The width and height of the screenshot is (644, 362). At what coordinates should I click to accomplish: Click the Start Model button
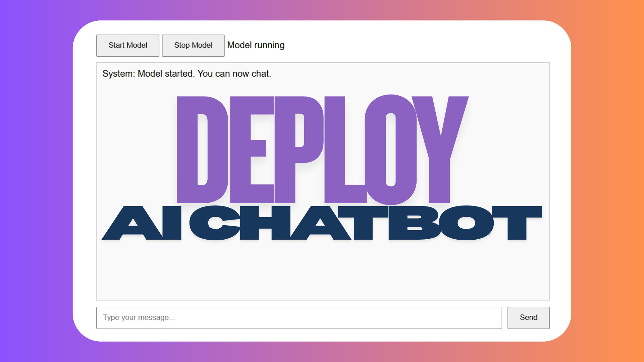point(127,46)
